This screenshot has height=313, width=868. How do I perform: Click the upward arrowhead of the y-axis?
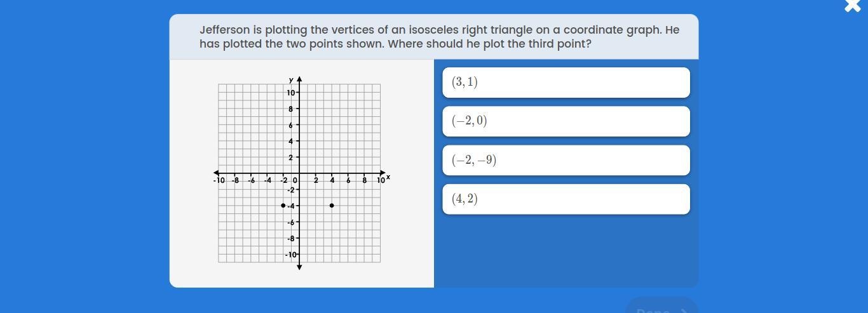[x=299, y=79]
